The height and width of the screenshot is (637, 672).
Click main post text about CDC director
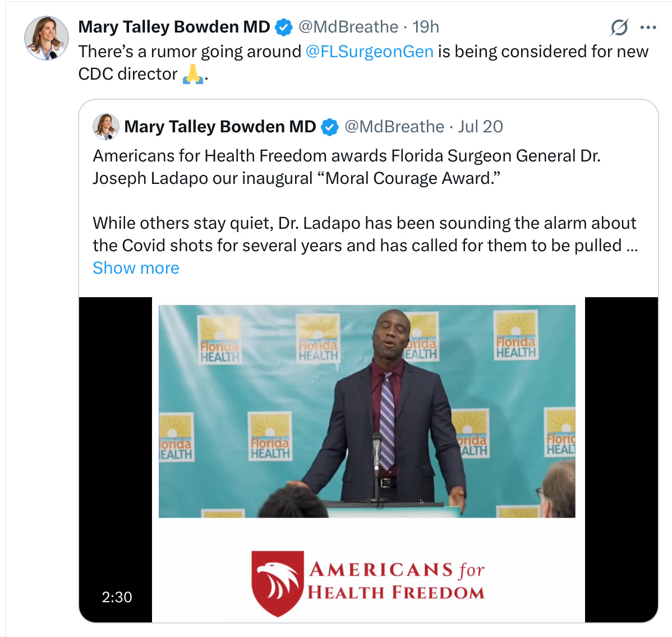pyautogui.click(x=363, y=63)
